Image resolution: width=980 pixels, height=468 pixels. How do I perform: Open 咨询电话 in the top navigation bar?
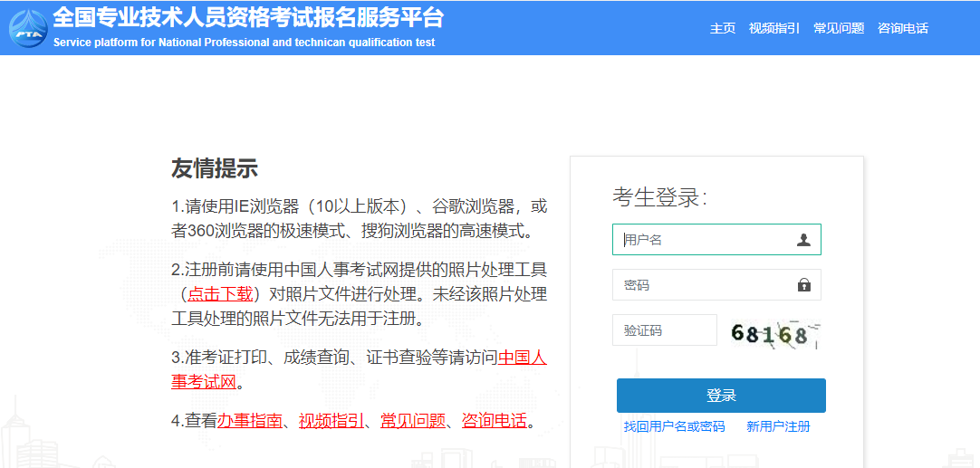click(x=903, y=28)
